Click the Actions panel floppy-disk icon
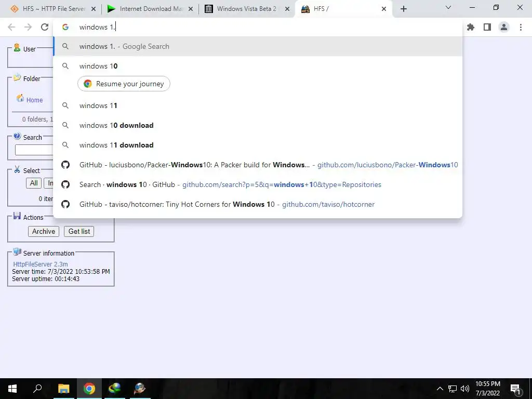 click(17, 216)
